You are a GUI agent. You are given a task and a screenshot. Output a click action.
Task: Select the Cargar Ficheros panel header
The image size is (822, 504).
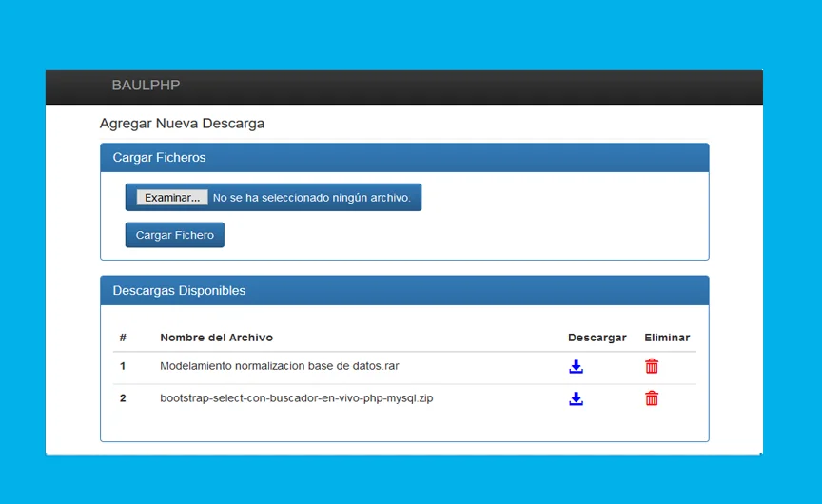coord(403,158)
